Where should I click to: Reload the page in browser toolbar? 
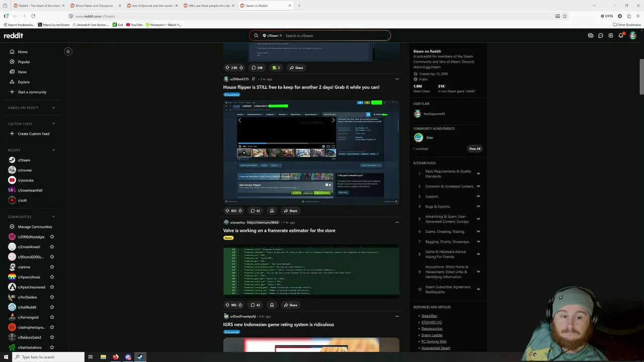(x=33, y=16)
